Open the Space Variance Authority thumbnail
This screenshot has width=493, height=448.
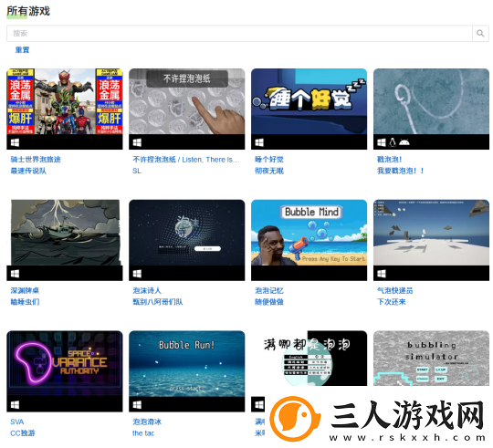click(65, 363)
